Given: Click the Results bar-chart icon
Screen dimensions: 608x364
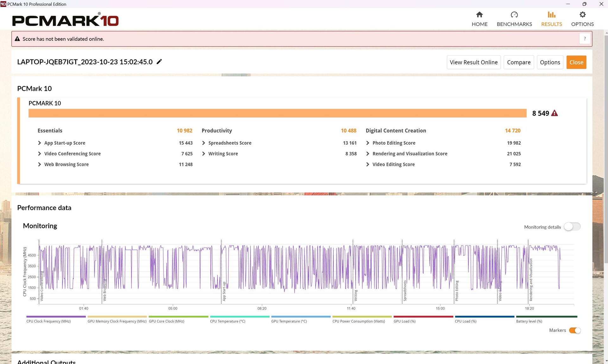Looking at the screenshot, I should [x=551, y=15].
